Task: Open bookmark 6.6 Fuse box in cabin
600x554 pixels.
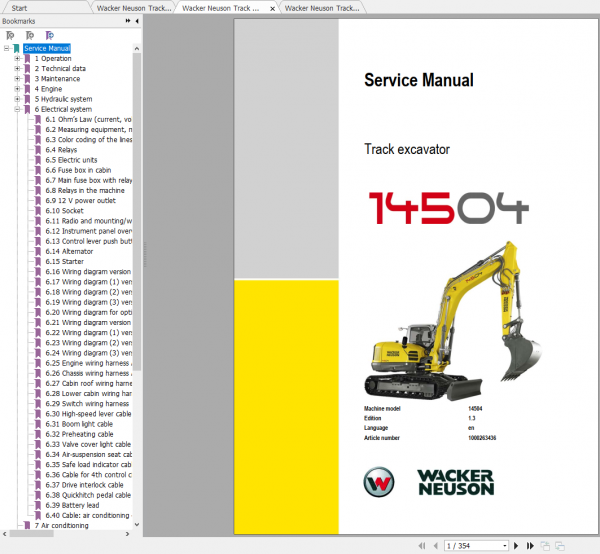Action: coord(78,170)
